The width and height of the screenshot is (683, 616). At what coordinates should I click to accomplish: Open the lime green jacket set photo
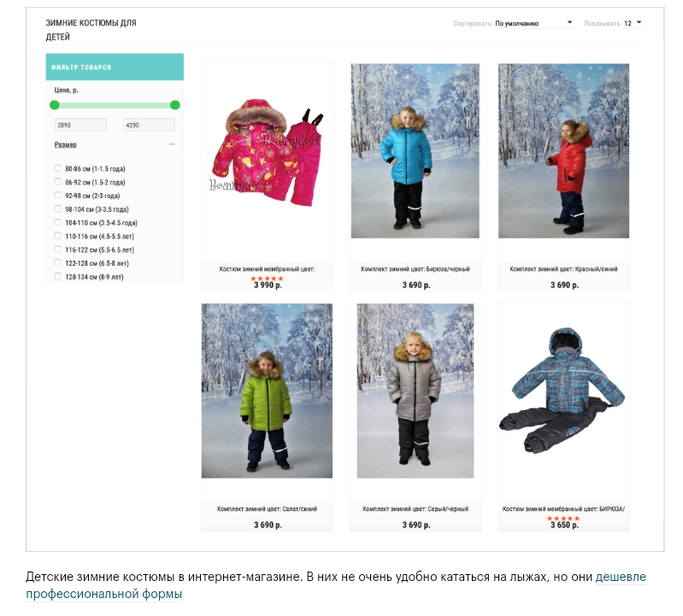coord(267,391)
